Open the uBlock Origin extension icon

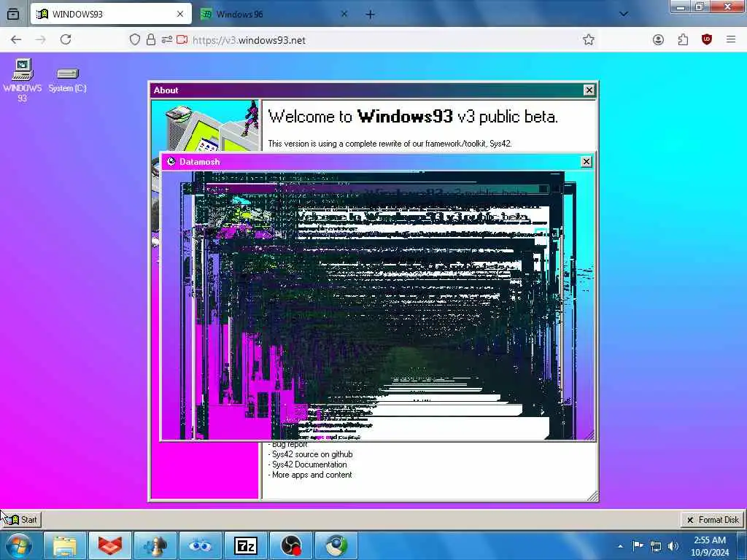click(x=707, y=40)
